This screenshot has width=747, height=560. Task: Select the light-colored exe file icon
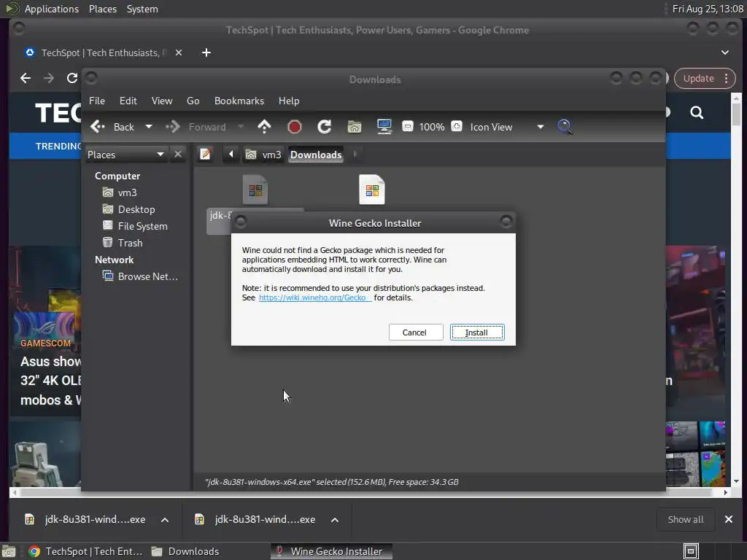pos(372,190)
